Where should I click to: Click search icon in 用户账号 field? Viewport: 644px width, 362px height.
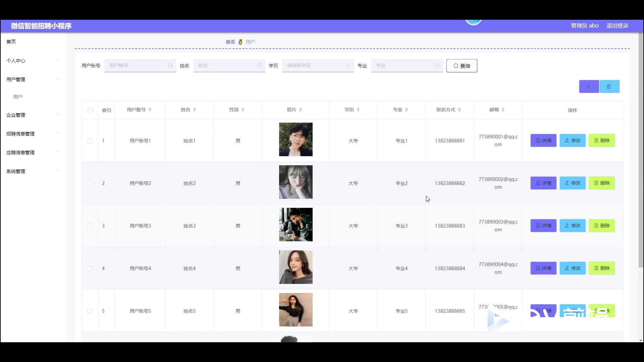170,65
